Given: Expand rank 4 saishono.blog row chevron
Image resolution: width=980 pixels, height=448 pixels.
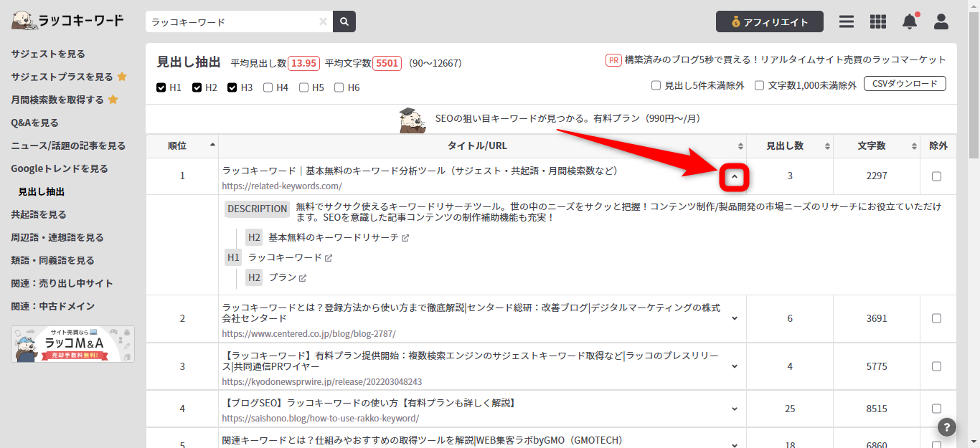Looking at the screenshot, I should (735, 409).
